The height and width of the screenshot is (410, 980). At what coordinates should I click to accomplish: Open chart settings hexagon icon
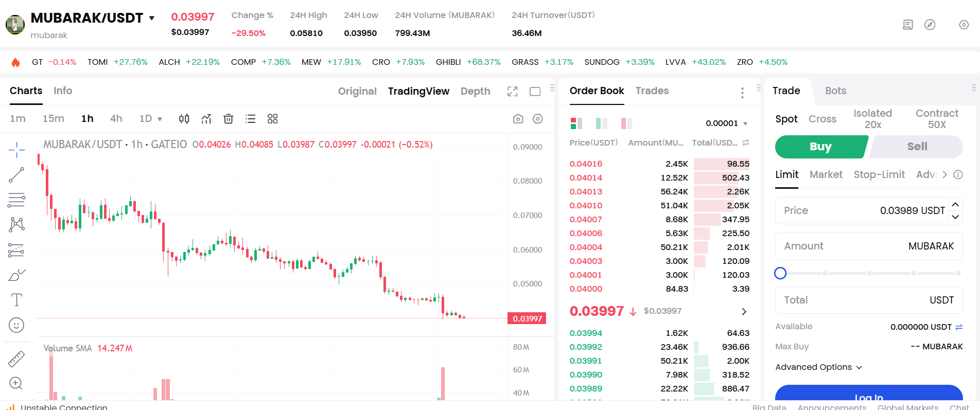click(x=538, y=119)
